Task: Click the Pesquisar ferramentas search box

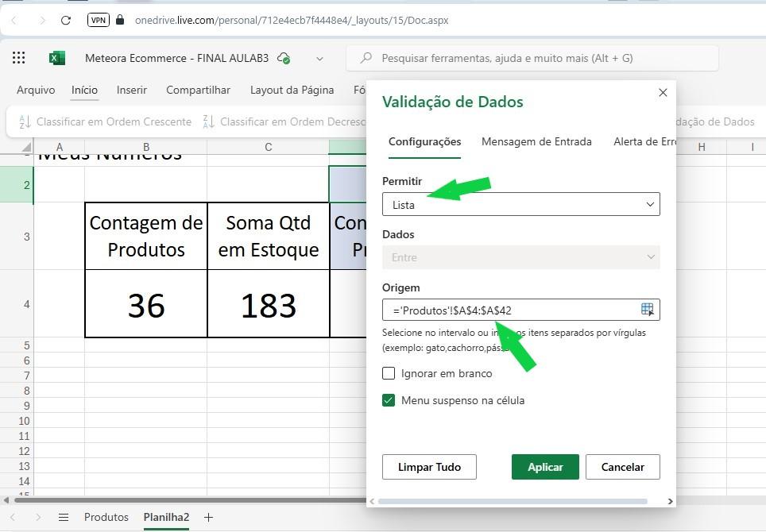Action: pos(532,58)
